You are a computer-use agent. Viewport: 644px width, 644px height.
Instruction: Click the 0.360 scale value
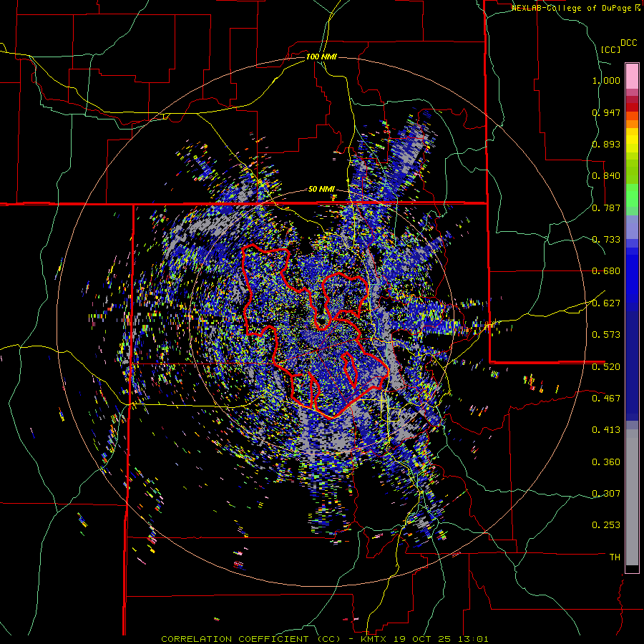(606, 462)
